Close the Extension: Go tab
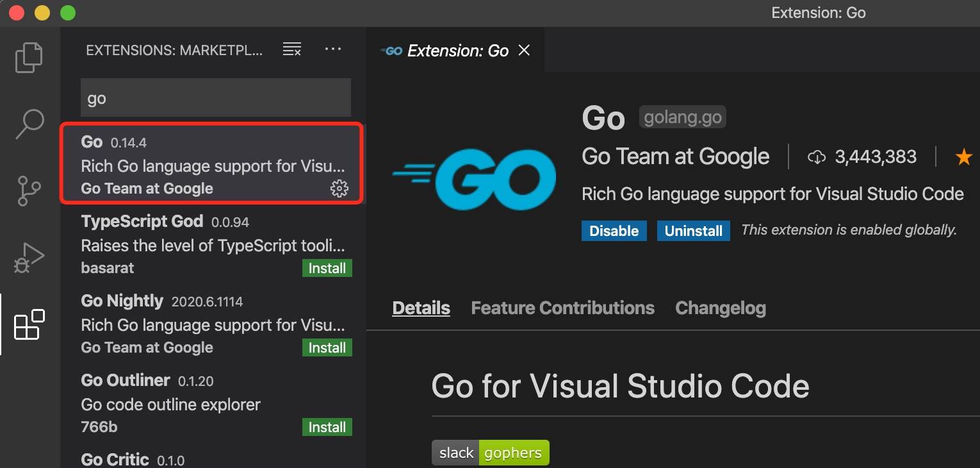The image size is (980, 468). click(x=524, y=50)
